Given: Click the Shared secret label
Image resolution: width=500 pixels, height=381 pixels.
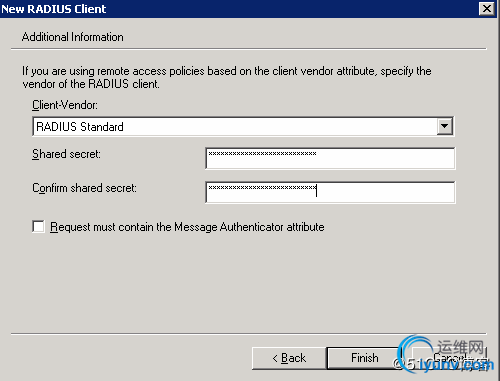Looking at the screenshot, I should [x=66, y=154].
